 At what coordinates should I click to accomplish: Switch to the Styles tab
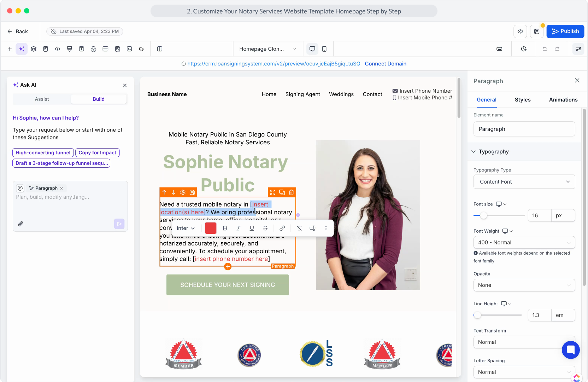pyautogui.click(x=523, y=100)
